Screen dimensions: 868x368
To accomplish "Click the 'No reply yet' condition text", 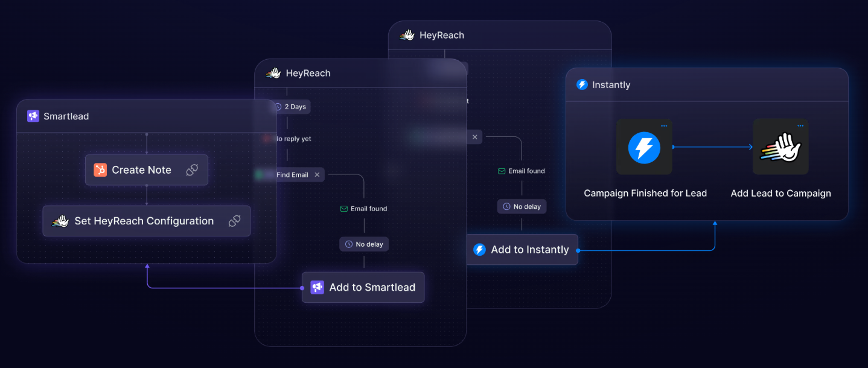I will click(x=293, y=139).
